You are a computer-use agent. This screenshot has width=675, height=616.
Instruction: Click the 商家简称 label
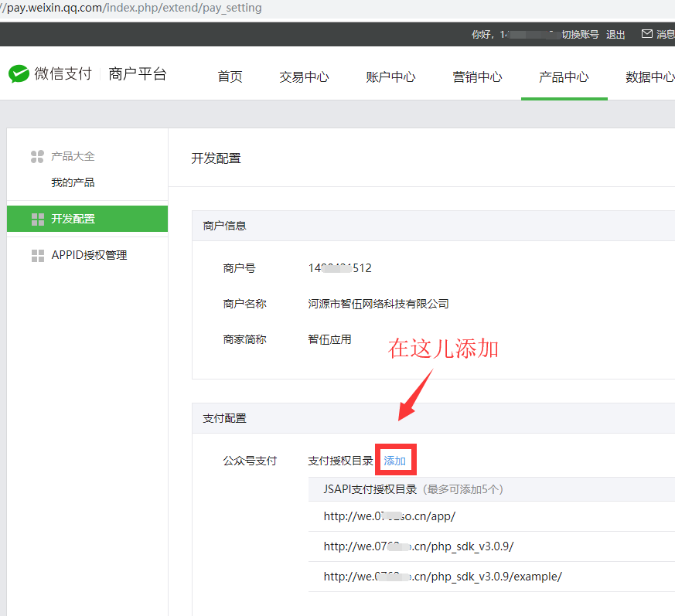tap(244, 339)
